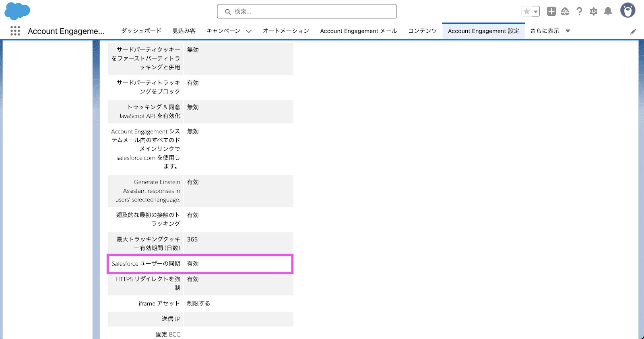Click the サードパーティトラッキングをブロック label
The image size is (644, 339).
click(149, 87)
